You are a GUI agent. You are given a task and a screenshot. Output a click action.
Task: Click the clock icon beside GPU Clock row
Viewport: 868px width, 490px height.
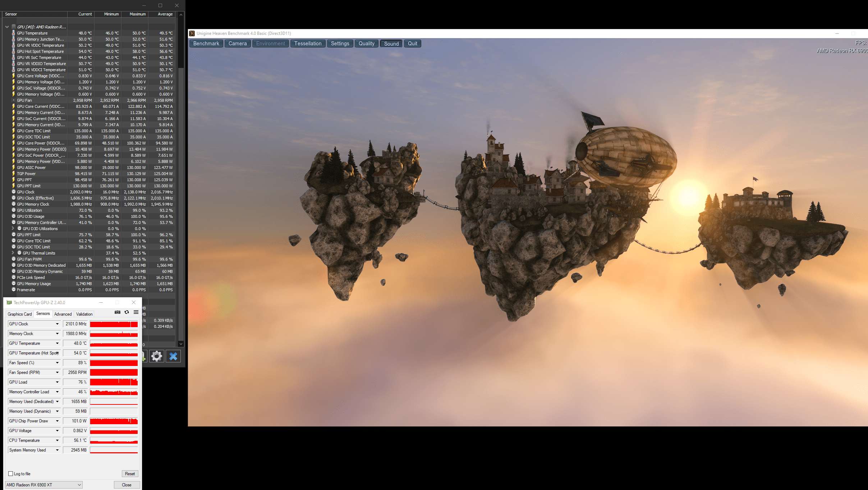[x=14, y=192]
